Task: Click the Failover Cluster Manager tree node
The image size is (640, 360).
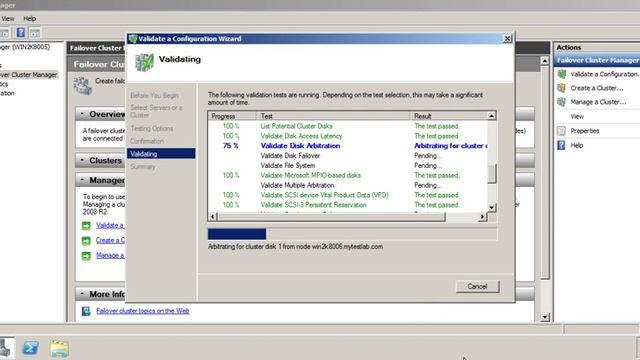Action: pyautogui.click(x=29, y=75)
